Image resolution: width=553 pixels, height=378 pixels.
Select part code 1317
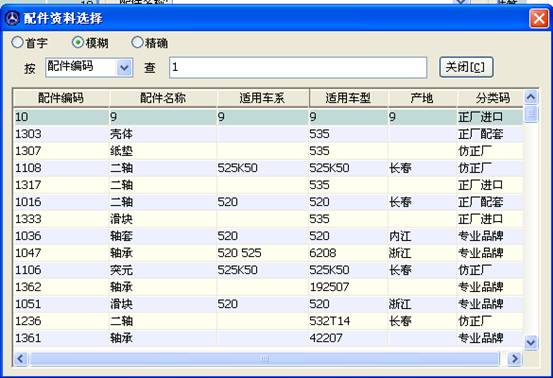tap(28, 185)
